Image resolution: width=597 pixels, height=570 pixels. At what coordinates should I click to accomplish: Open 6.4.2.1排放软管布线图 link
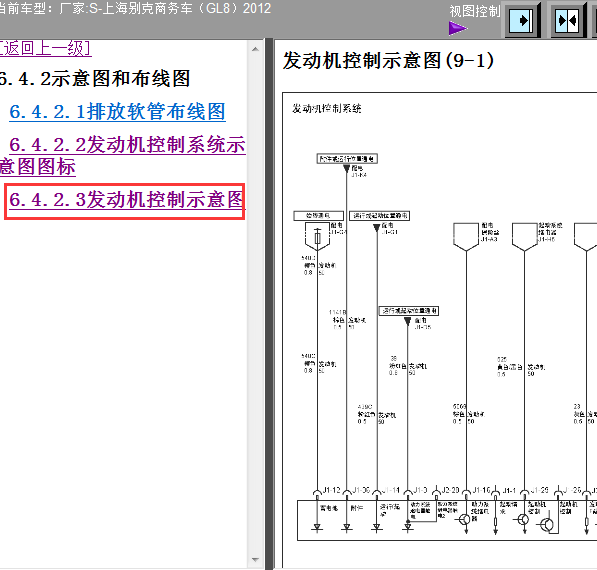tap(118, 112)
